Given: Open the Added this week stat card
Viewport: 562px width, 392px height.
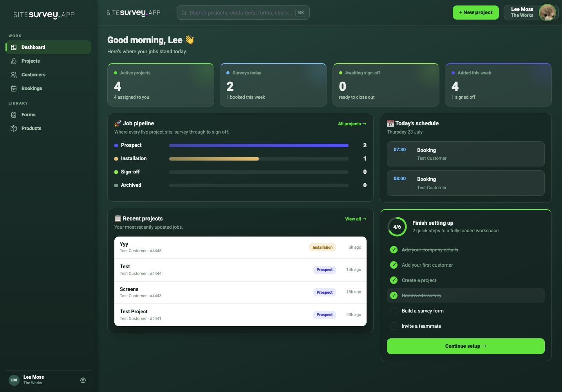Looking at the screenshot, I should click(x=498, y=85).
